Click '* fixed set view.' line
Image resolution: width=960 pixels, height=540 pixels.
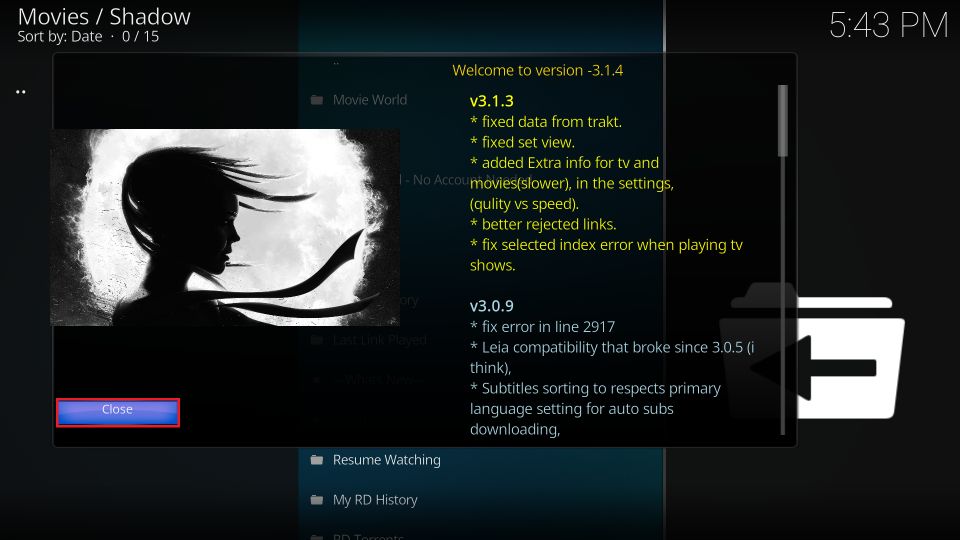point(522,142)
